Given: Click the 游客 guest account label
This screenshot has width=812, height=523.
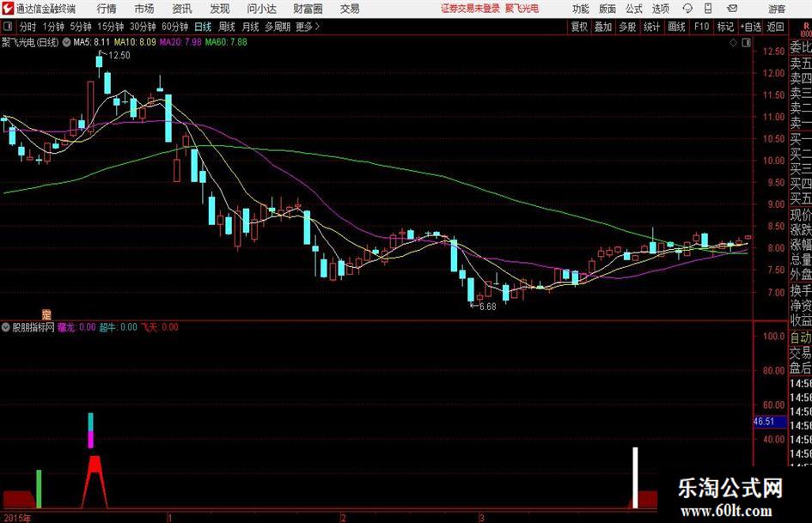Looking at the screenshot, I should point(777,9).
